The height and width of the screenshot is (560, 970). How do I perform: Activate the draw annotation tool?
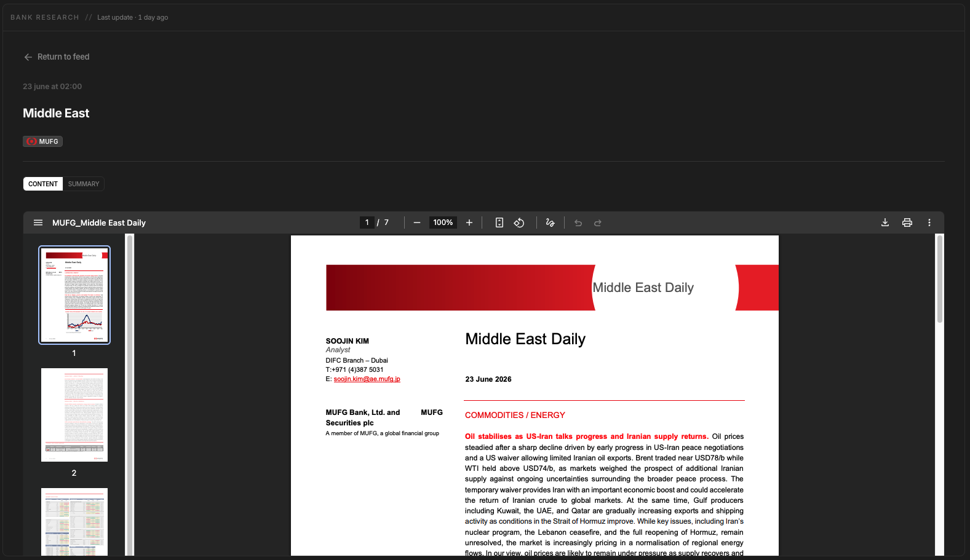tap(550, 223)
